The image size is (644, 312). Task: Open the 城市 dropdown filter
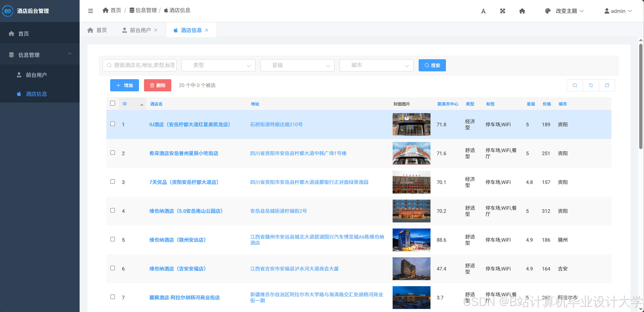tap(376, 65)
